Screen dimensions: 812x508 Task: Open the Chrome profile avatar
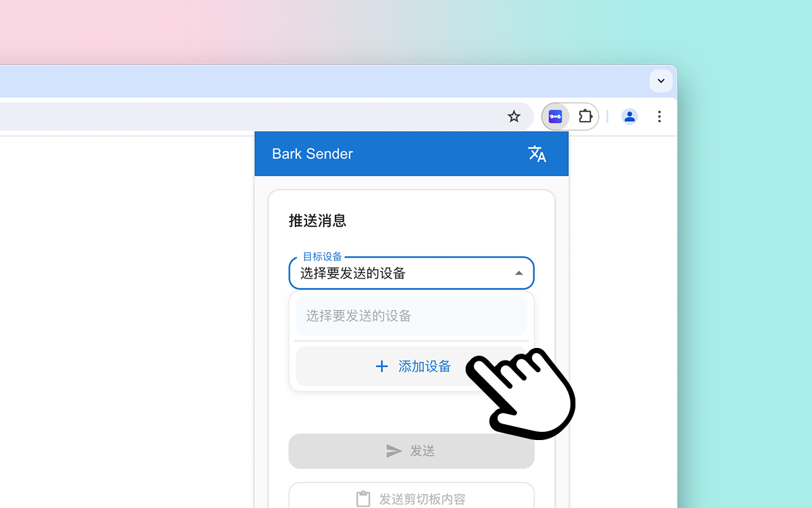(x=629, y=117)
